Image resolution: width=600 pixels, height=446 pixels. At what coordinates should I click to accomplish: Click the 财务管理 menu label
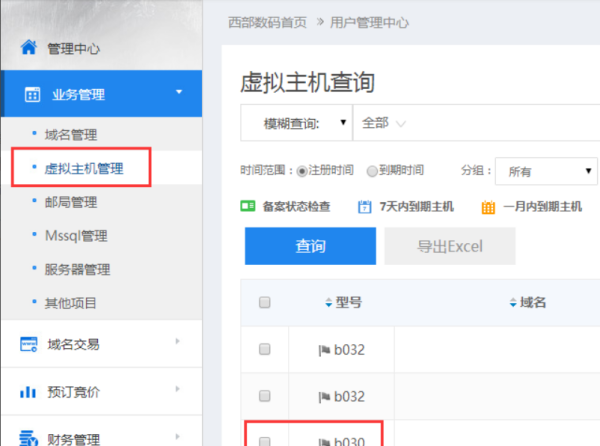point(73,439)
